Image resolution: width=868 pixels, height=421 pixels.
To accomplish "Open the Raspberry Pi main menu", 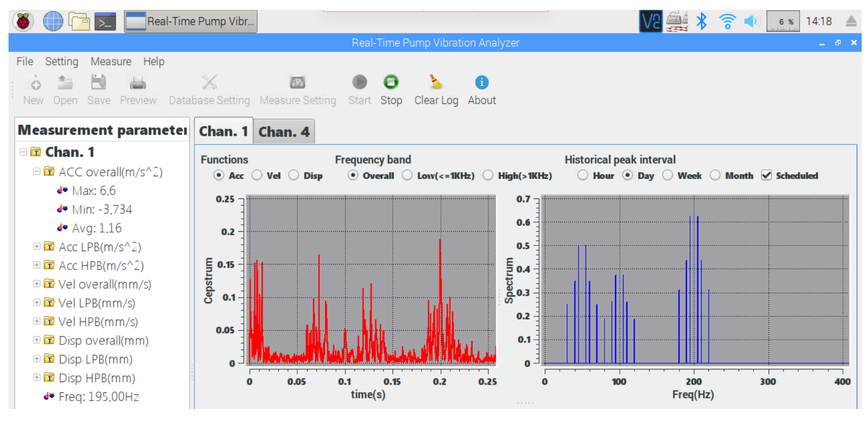I will (x=23, y=21).
